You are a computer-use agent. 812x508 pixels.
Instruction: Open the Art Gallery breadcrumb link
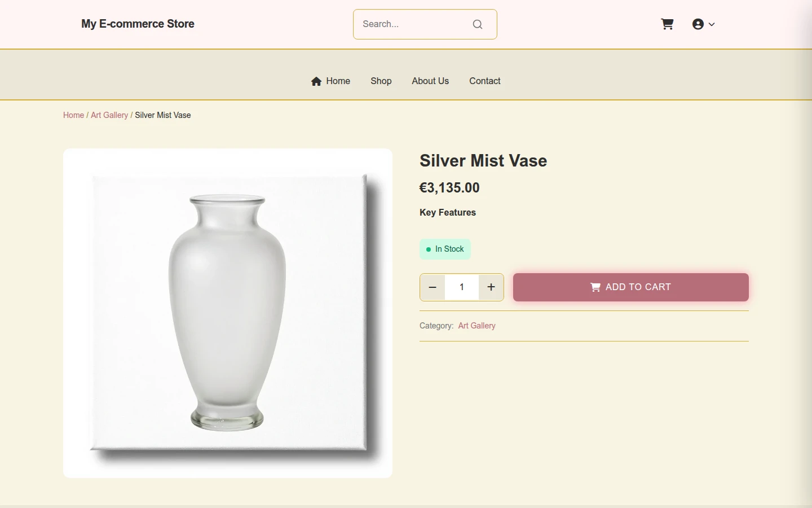point(109,115)
